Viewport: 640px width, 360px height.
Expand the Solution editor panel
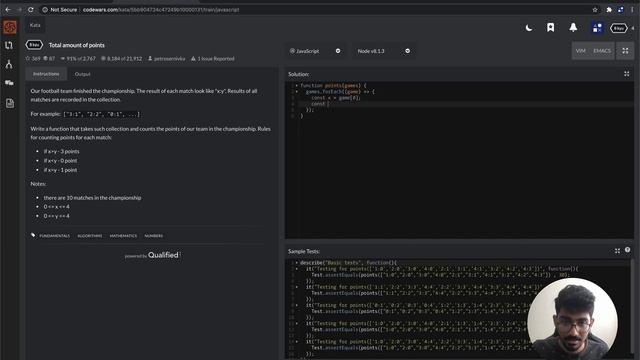pyautogui.click(x=627, y=74)
